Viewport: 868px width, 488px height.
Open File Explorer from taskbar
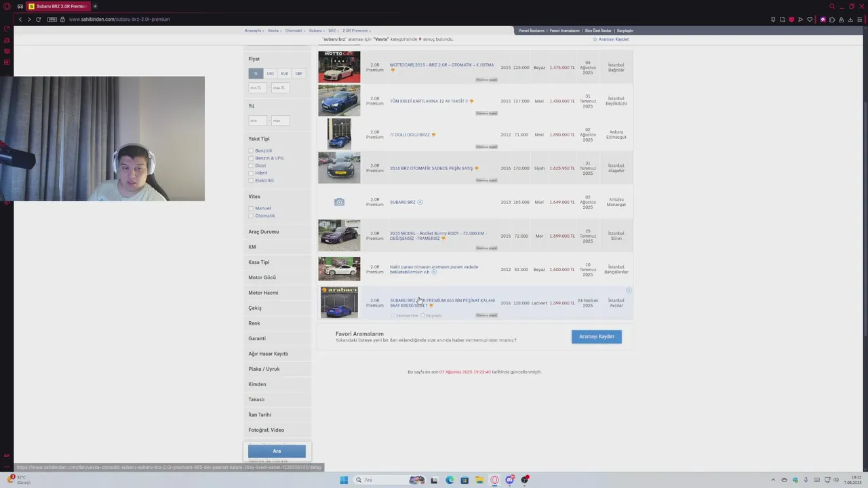[479, 480]
